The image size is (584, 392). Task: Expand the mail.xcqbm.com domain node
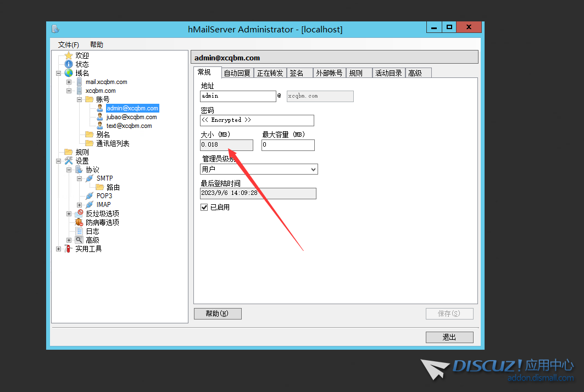click(69, 82)
